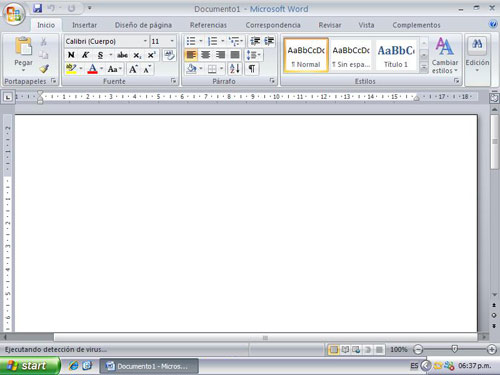Open the Office button menu
The width and height of the screenshot is (500, 375).
tap(14, 14)
